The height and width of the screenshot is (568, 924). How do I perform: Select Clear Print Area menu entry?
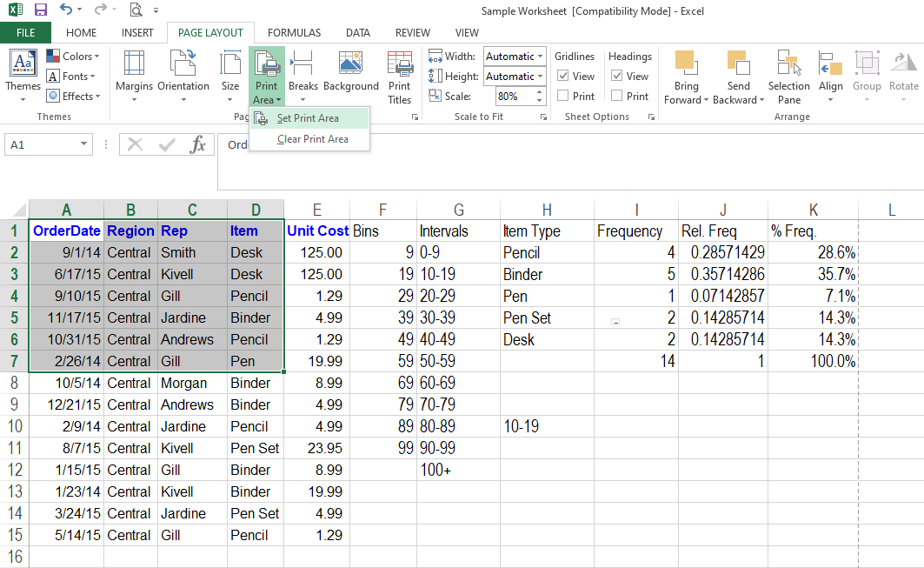(x=312, y=139)
